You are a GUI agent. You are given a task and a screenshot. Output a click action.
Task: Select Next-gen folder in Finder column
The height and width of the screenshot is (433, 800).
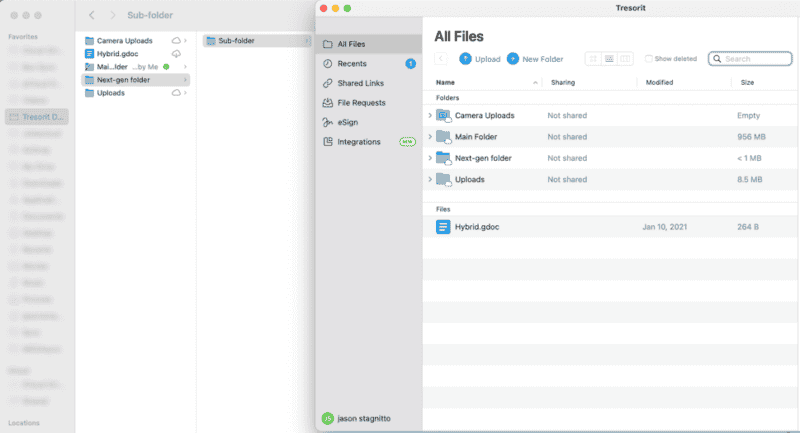pos(136,80)
